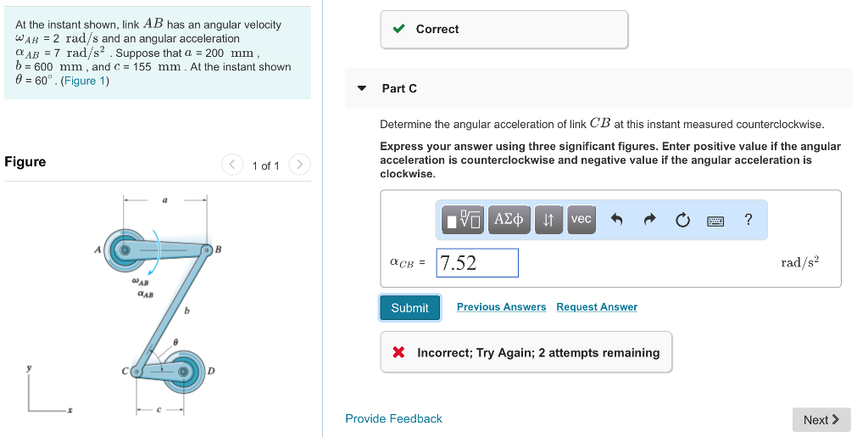Screen dimensions: 868x437
Task: Reset the answer with the circular arrow
Action: pos(683,220)
